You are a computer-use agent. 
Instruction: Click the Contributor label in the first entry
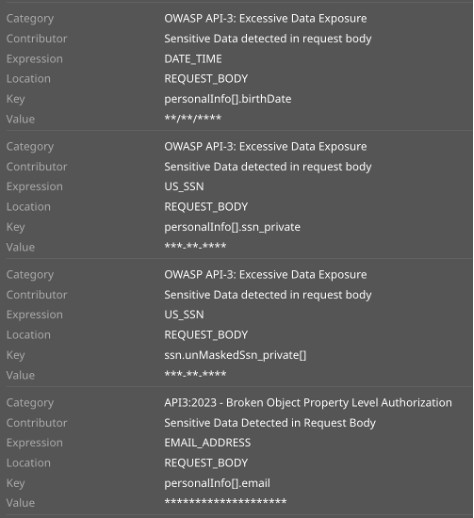point(37,39)
